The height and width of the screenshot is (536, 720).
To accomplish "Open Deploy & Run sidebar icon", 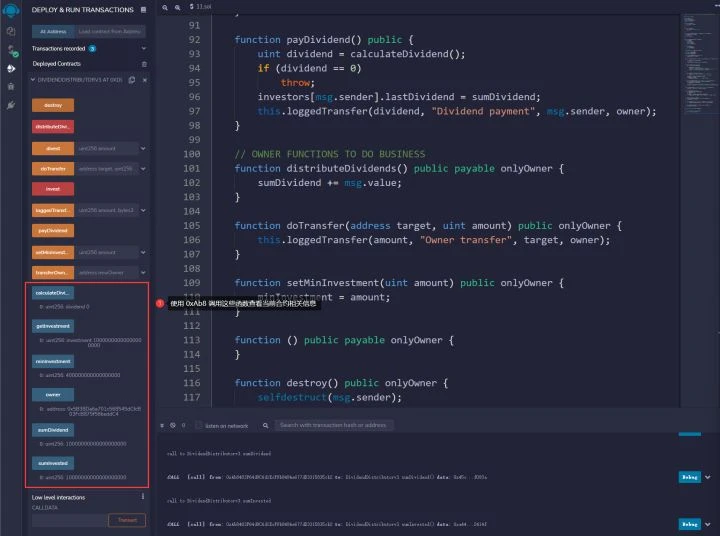I will pyautogui.click(x=11, y=68).
